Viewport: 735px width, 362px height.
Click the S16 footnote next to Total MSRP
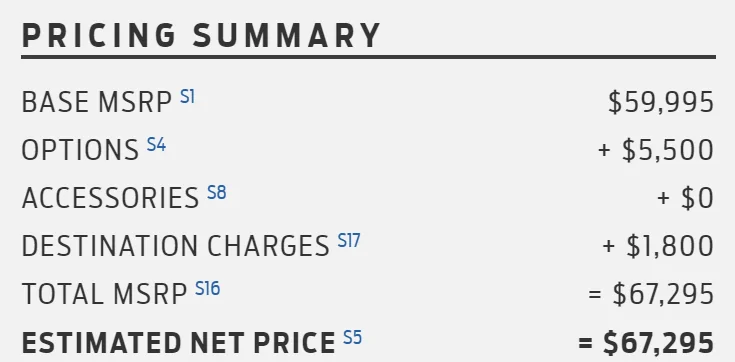(x=207, y=288)
